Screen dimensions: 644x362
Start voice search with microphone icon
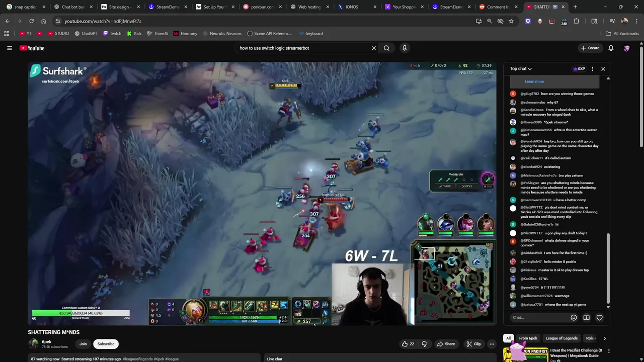coord(405,48)
